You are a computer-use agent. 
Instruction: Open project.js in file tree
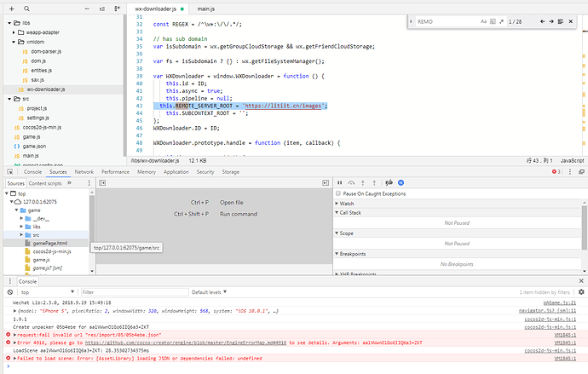pyautogui.click(x=37, y=108)
